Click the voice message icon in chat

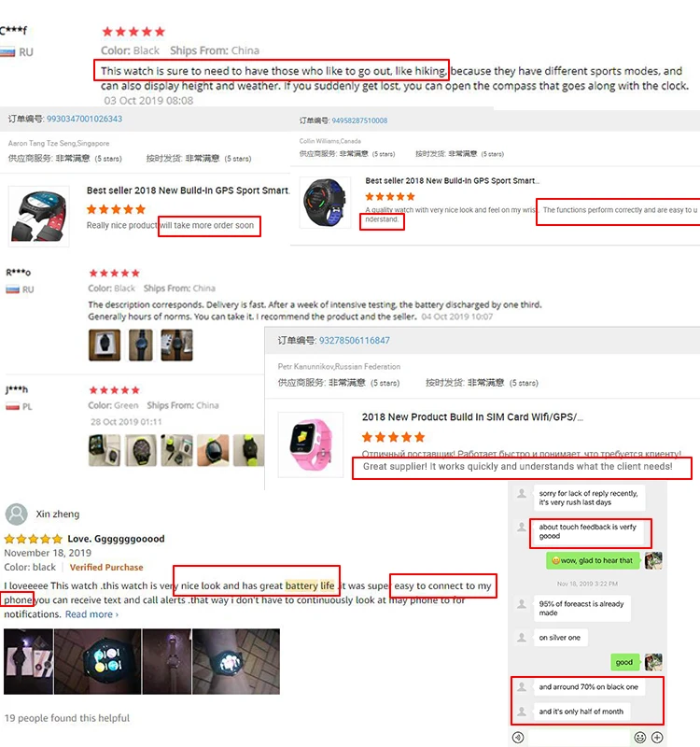[518, 738]
